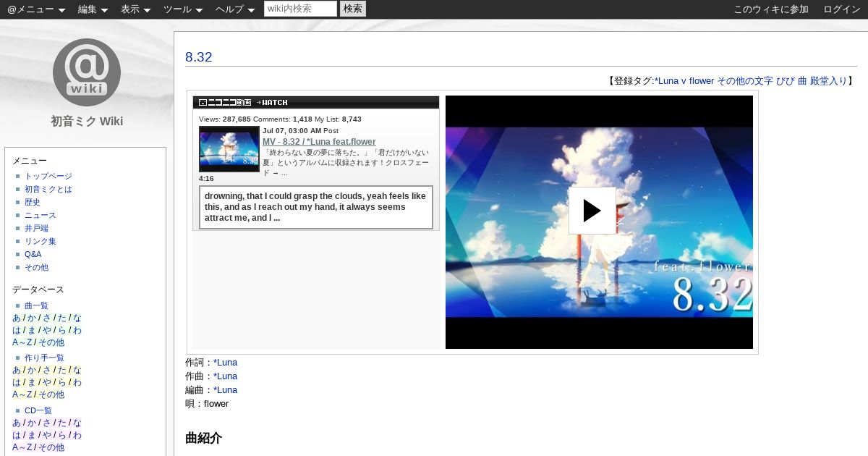
Task: Click the 初音ミク Wiki site title
Action: pyautogui.click(x=87, y=121)
